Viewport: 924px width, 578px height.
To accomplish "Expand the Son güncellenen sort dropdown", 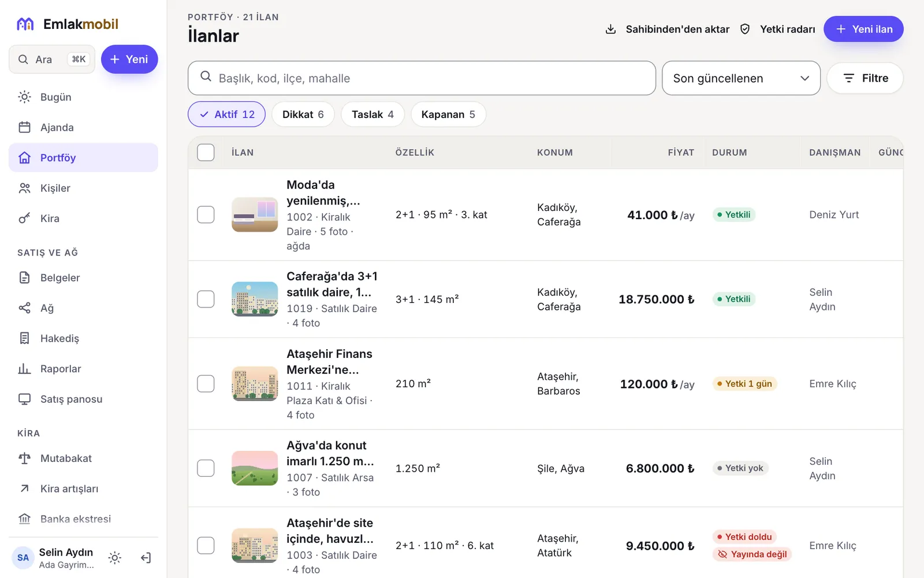I will [x=741, y=78].
